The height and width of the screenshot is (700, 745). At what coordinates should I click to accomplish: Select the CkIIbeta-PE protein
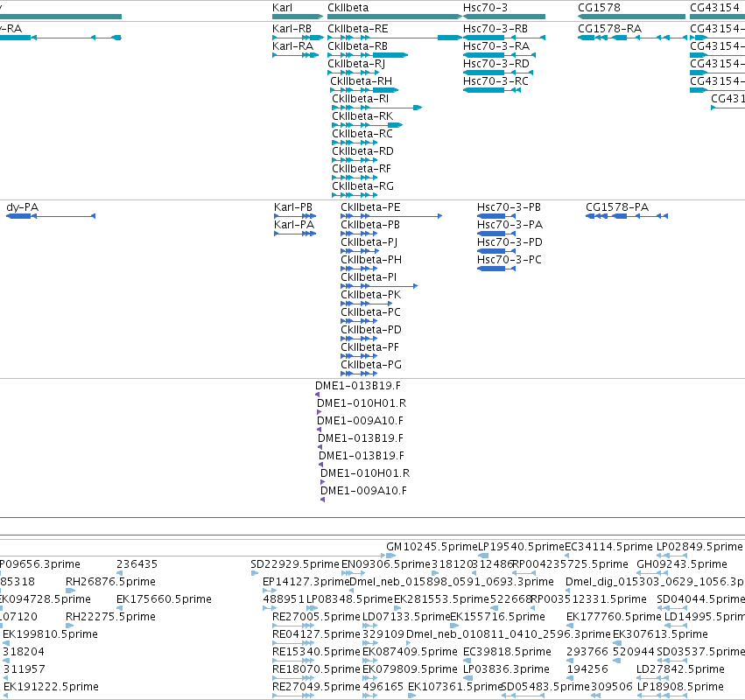tap(370, 207)
